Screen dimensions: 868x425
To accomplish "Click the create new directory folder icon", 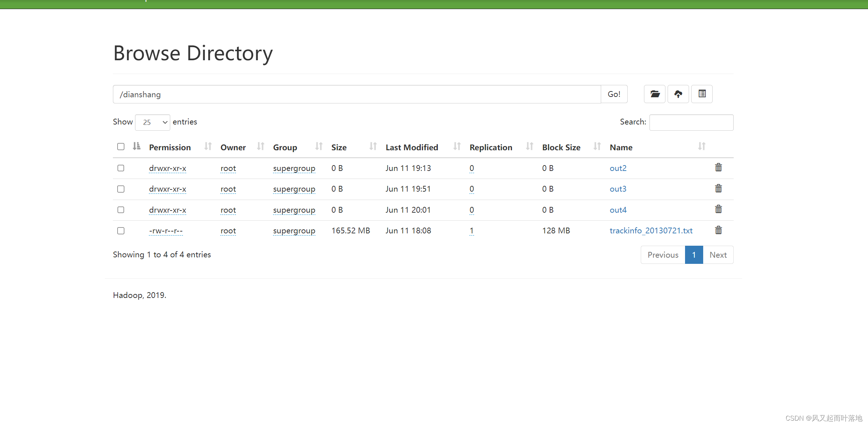I will pos(655,94).
